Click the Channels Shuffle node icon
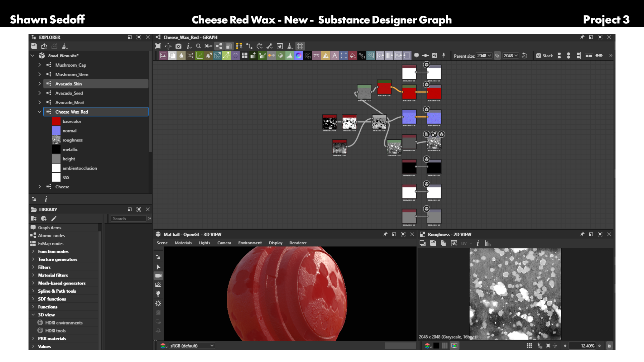644x362 pixels. click(x=190, y=56)
